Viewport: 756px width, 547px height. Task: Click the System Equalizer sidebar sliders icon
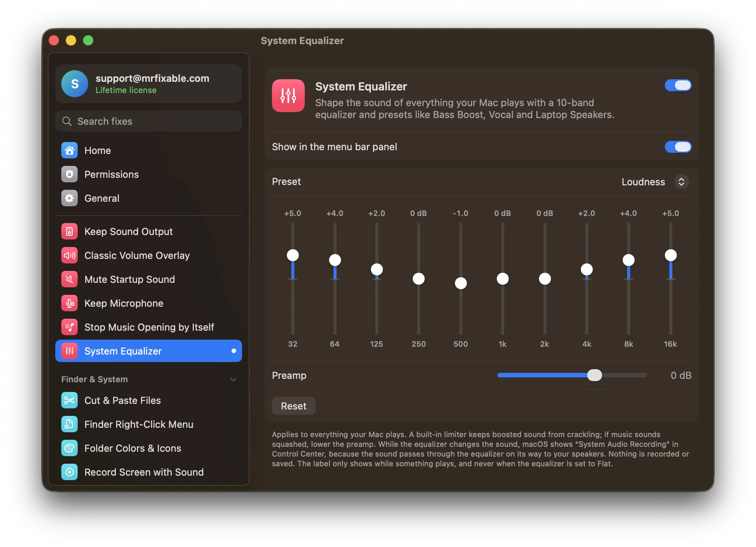69,351
